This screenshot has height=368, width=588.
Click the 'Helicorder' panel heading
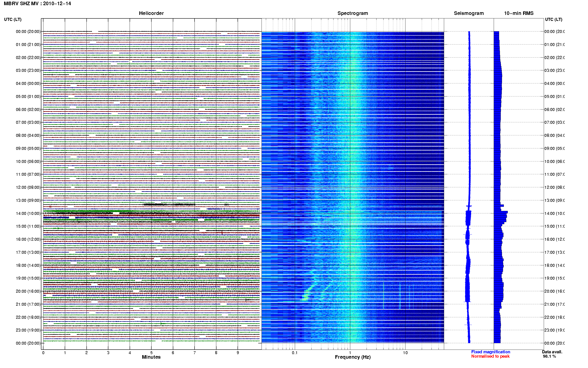pos(151,13)
